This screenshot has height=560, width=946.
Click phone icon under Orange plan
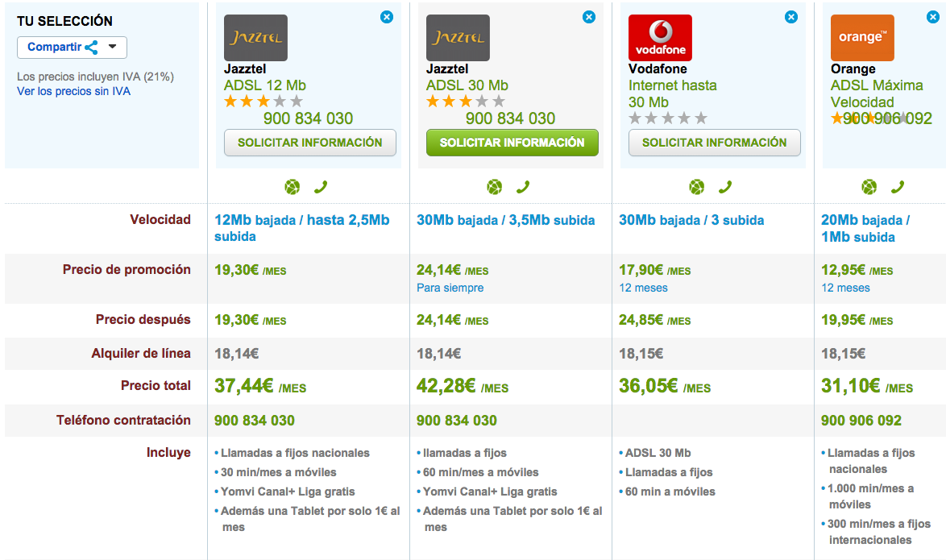898,187
